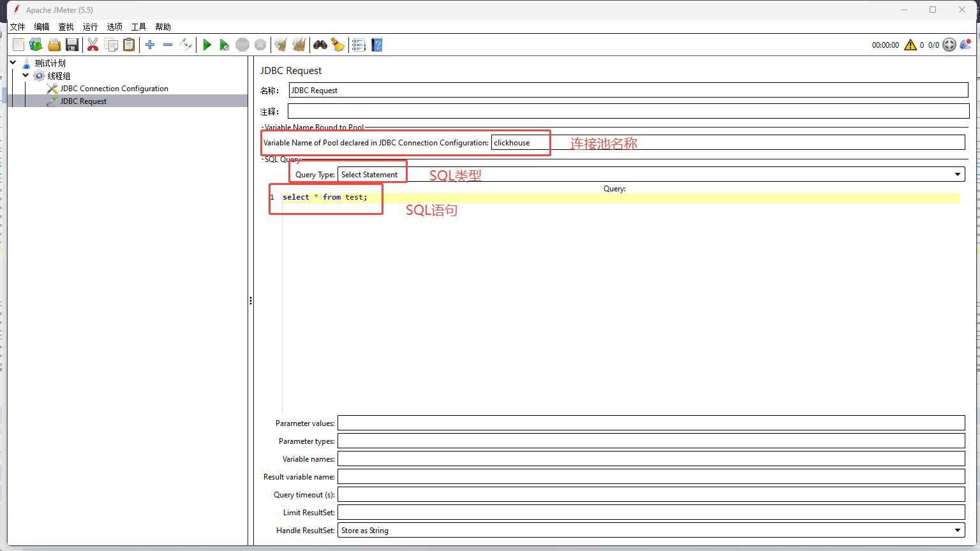Stop the running test icon
The image size is (980, 551).
(x=242, y=45)
